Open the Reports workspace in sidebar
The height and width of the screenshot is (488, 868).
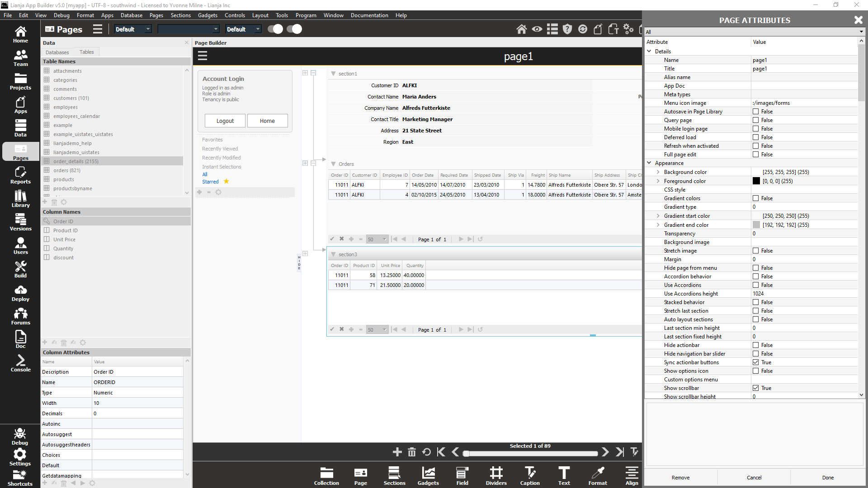[x=20, y=175]
